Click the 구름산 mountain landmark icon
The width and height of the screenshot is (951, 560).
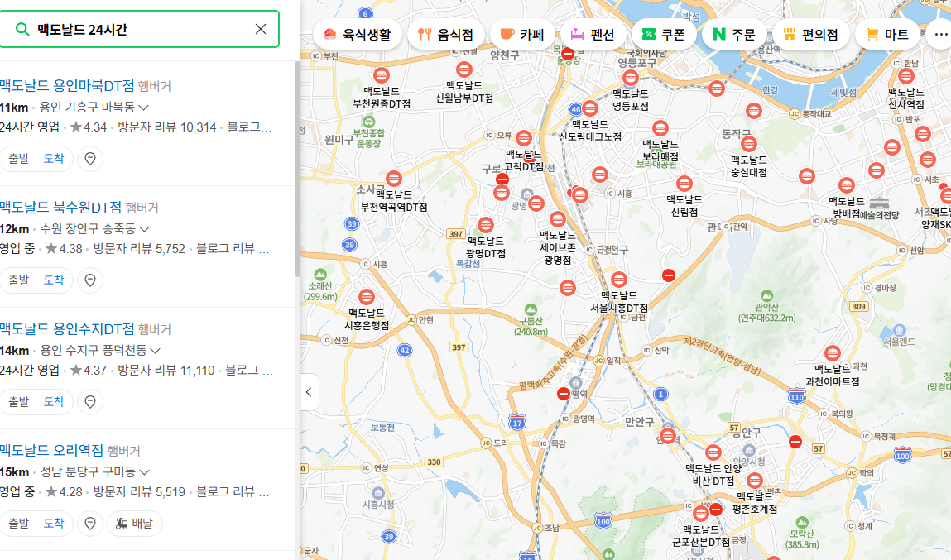click(x=531, y=309)
